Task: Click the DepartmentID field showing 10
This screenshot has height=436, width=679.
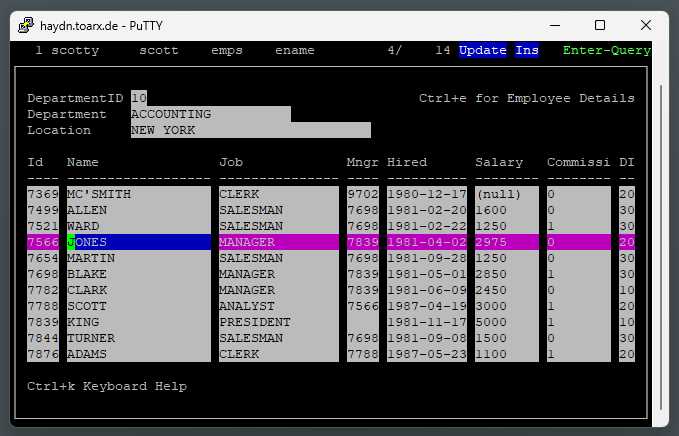Action: 139,98
